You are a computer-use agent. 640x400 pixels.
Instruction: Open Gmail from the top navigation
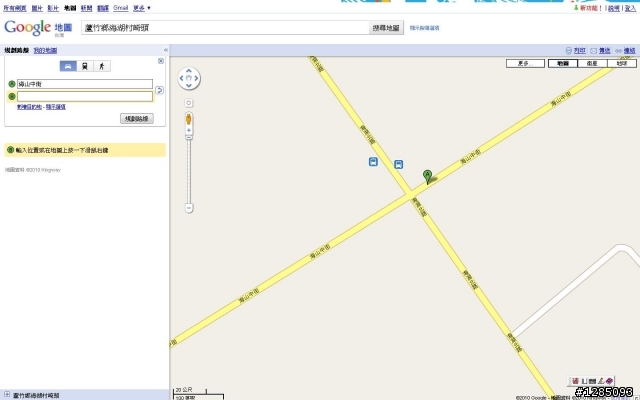121,8
